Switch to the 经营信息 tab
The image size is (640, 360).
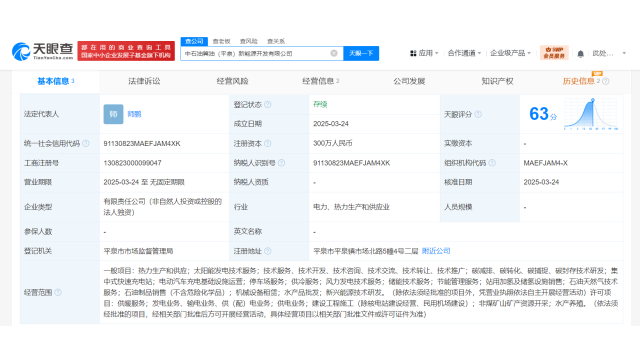(320, 81)
